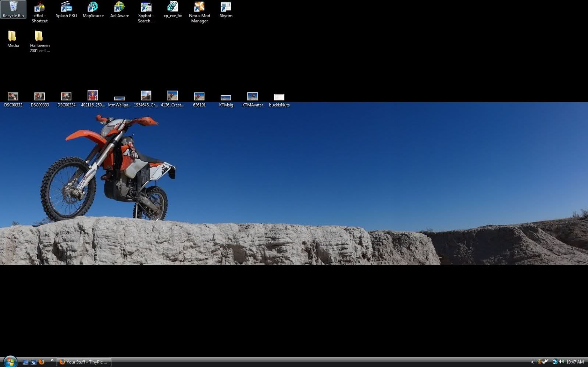Open the Windows Start menu orb

(x=10, y=361)
